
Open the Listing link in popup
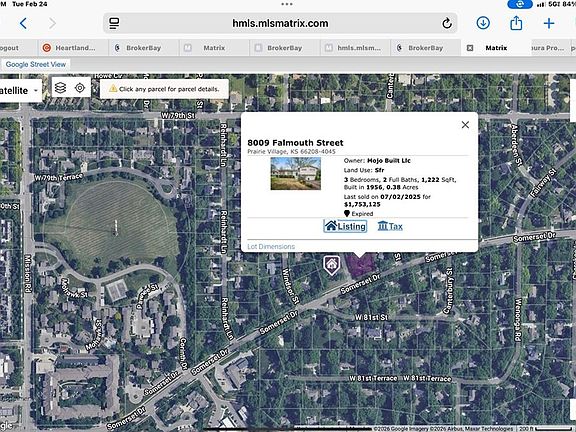click(x=345, y=226)
